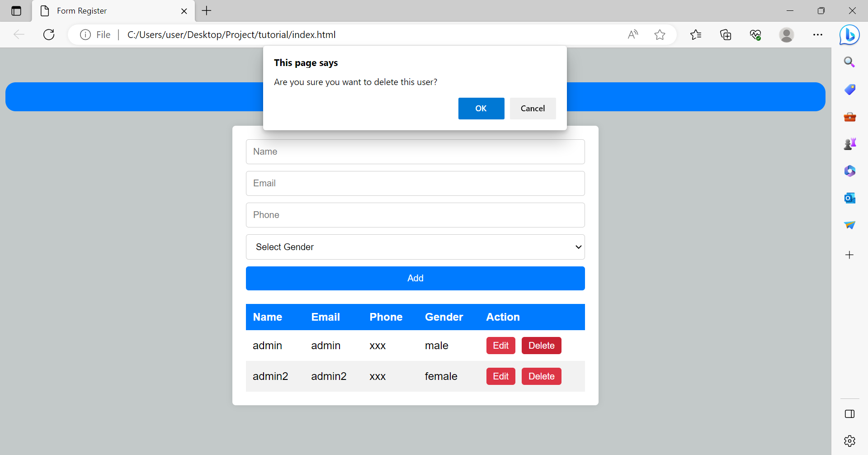868x455 pixels.
Task: Click inside the Email input field
Action: [x=415, y=183]
